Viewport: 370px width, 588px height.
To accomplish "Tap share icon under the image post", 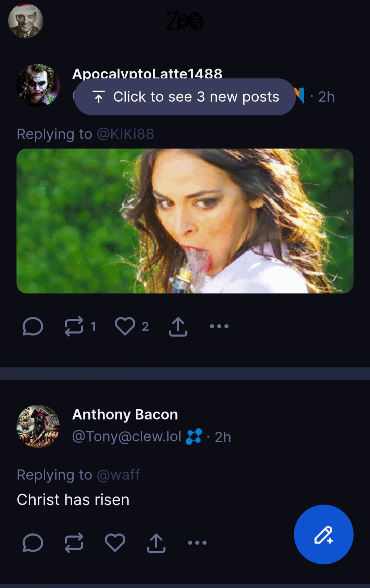I will [x=178, y=326].
